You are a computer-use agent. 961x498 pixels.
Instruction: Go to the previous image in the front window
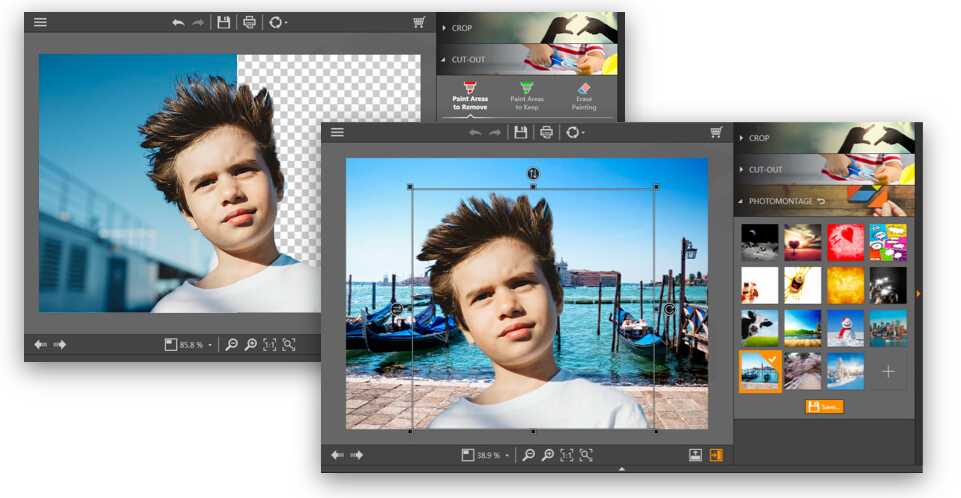[337, 455]
